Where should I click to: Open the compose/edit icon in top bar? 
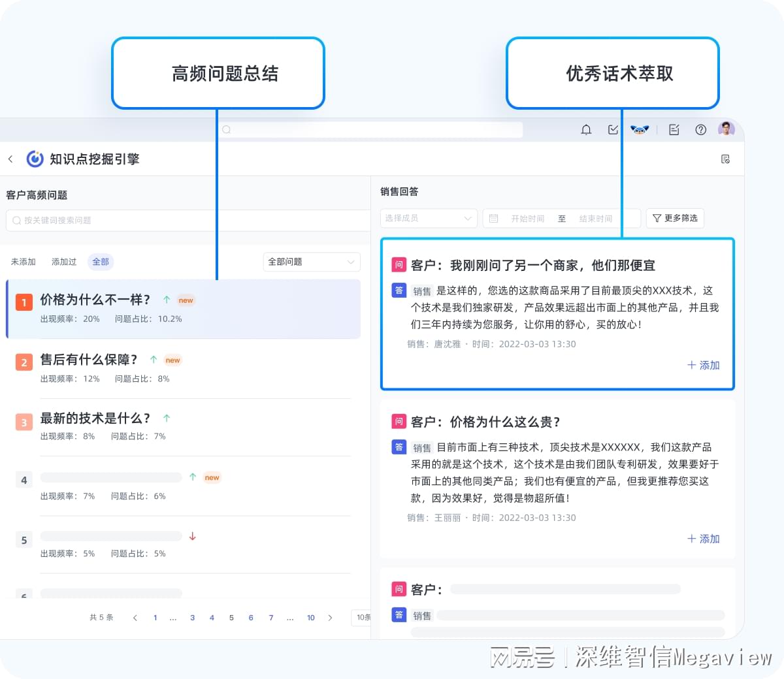pos(674,129)
